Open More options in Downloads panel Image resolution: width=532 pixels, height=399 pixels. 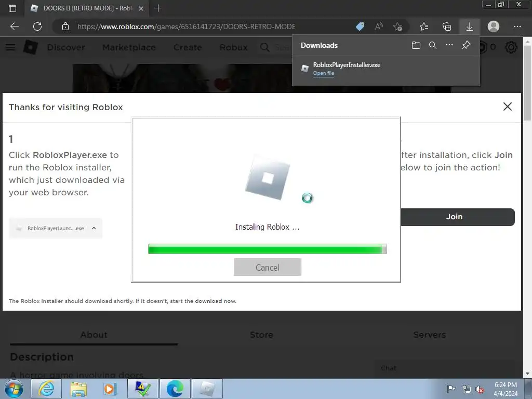pos(449,45)
